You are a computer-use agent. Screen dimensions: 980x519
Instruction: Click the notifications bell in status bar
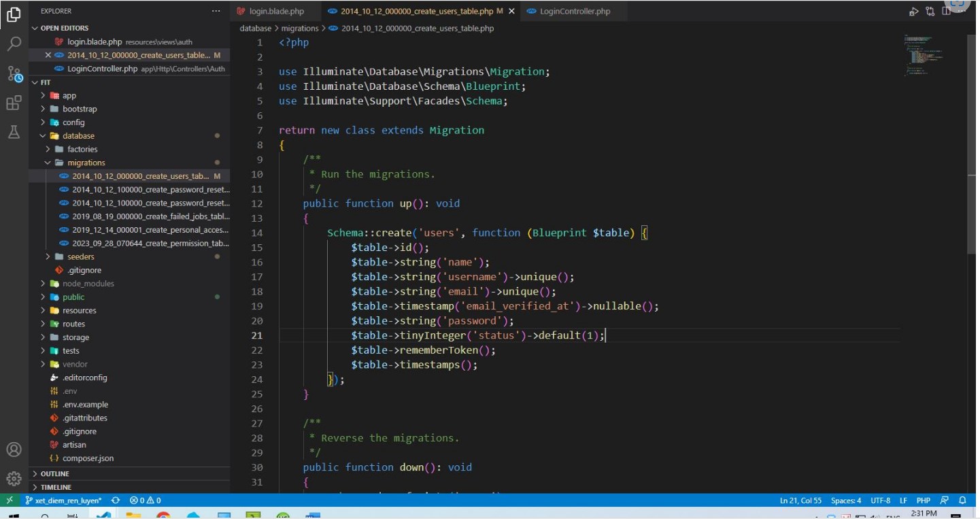click(961, 501)
